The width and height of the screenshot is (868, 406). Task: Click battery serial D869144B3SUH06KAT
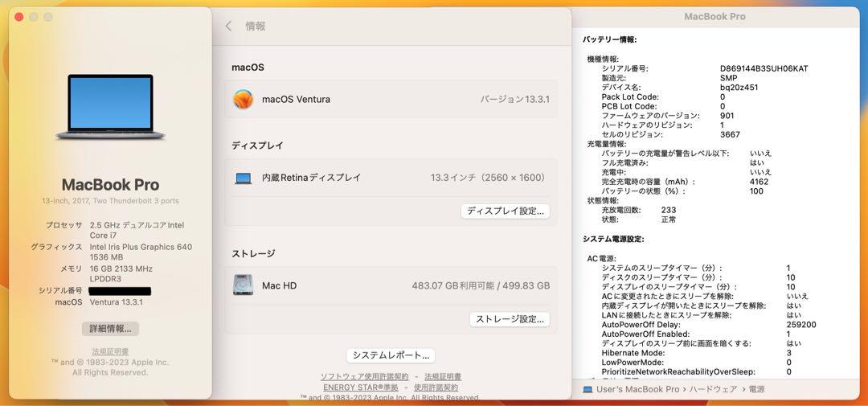764,68
